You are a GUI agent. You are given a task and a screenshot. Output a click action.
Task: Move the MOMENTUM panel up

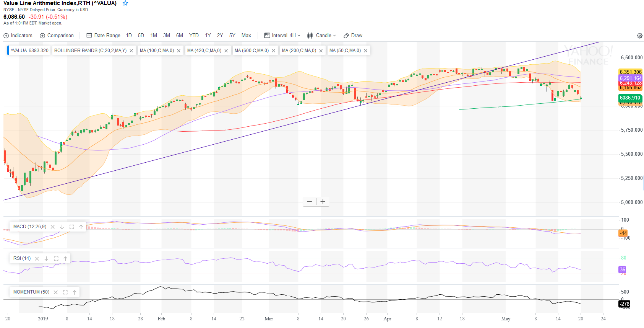tap(75, 292)
